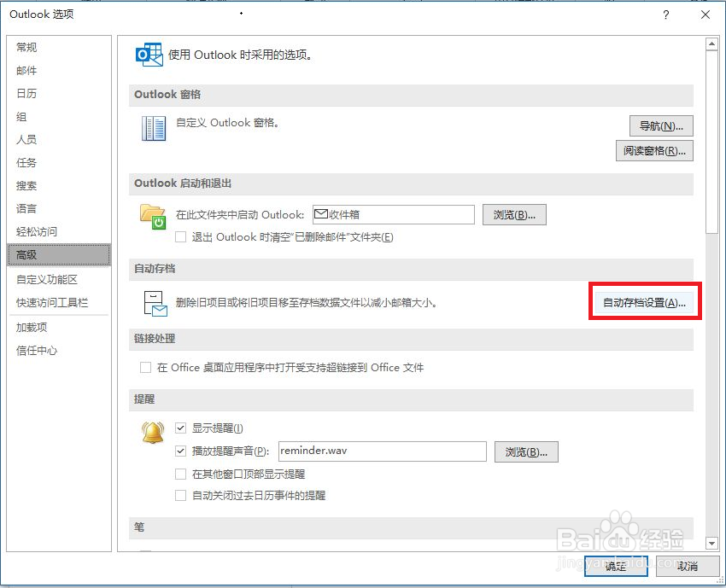Click the startup folder icon
Image resolution: width=726 pixels, height=588 pixels.
coord(153,217)
